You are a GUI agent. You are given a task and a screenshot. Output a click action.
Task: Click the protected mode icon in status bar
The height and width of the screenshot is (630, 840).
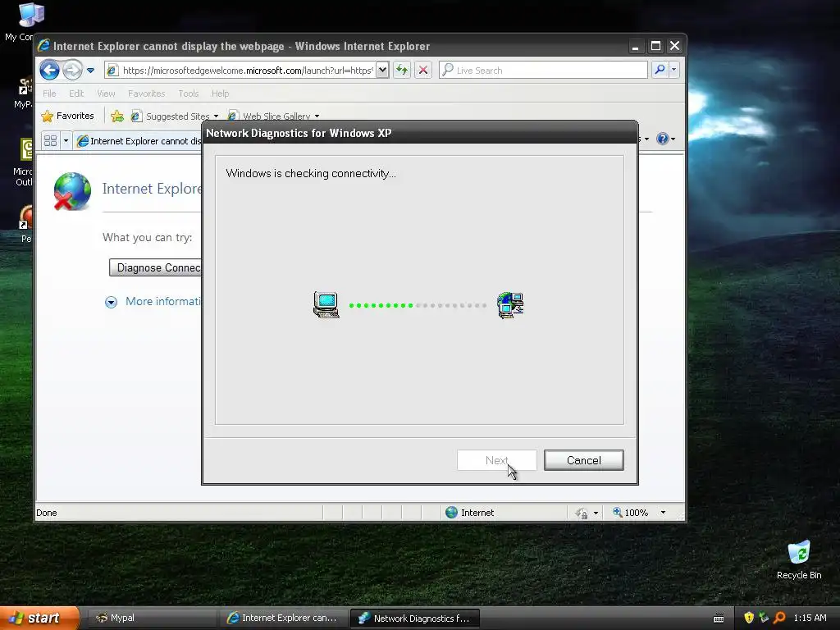582,514
